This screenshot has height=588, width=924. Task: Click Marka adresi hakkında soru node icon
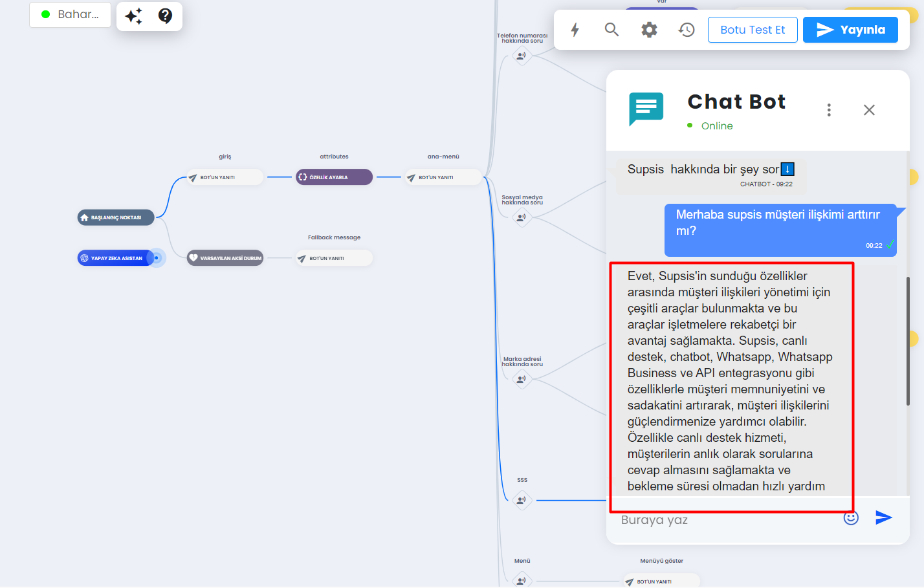point(522,379)
